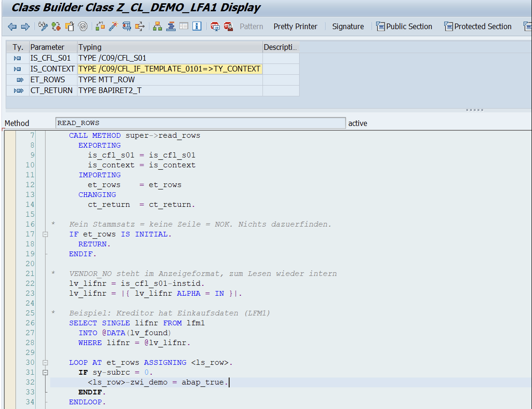
Task: Click the importing type icon for IS_CFL_S01
Action: click(17, 58)
